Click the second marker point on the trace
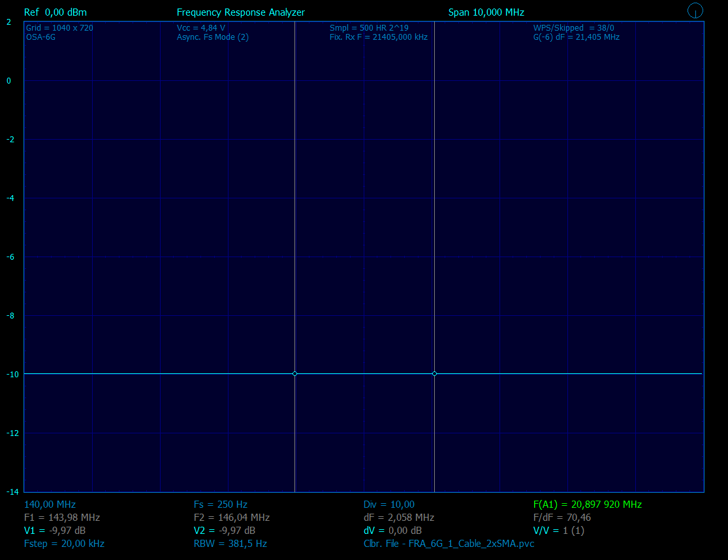This screenshot has width=728, height=560. point(434,374)
